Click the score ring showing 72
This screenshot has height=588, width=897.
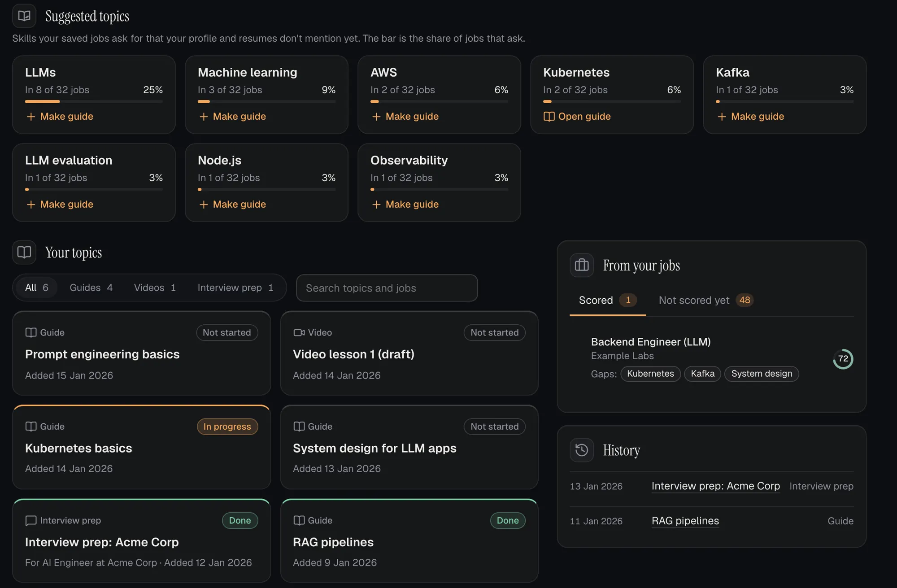[x=843, y=359]
